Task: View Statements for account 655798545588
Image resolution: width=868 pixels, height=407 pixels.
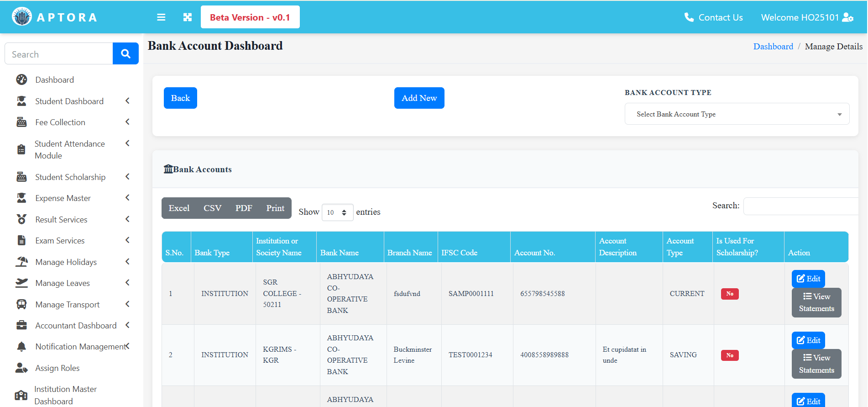Action: click(816, 302)
